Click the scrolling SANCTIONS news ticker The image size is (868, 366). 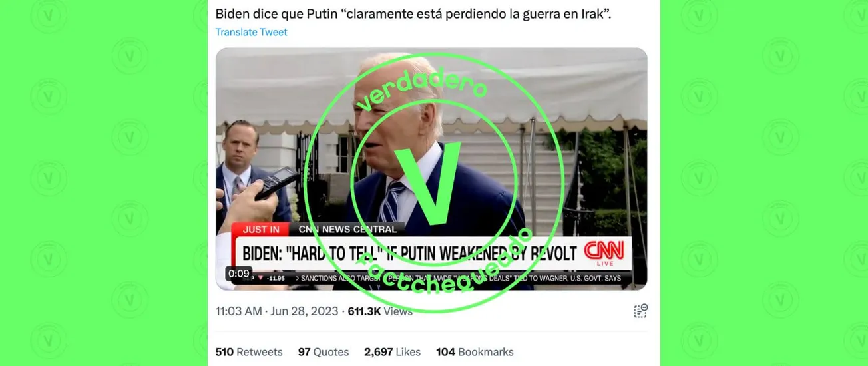click(459, 278)
